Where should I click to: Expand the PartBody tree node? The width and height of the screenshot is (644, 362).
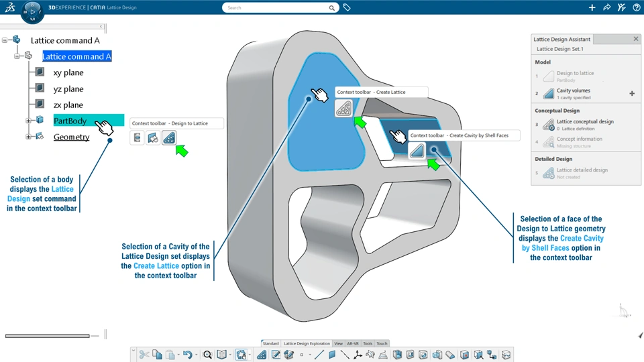(x=28, y=121)
